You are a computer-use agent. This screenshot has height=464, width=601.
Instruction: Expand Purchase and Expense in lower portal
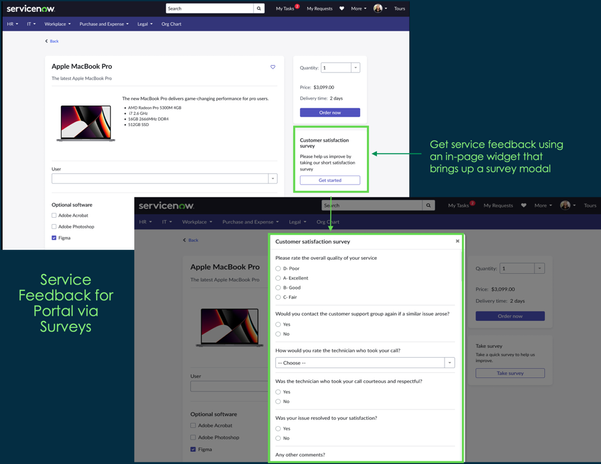251,222
